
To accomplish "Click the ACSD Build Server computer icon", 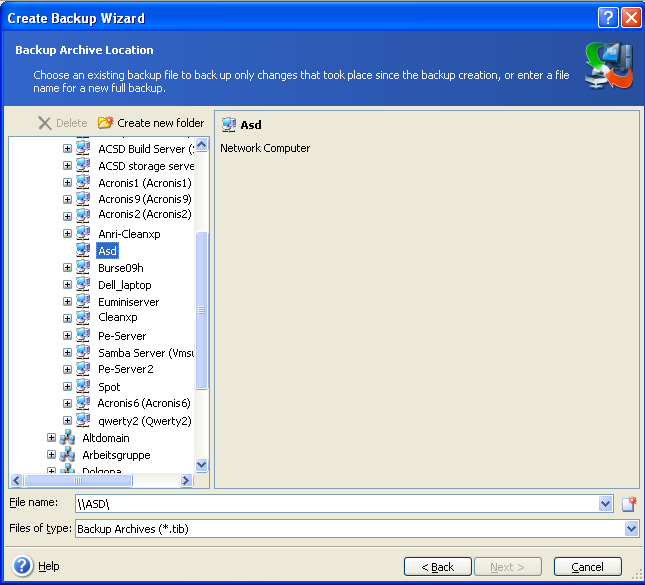I will tap(83, 149).
